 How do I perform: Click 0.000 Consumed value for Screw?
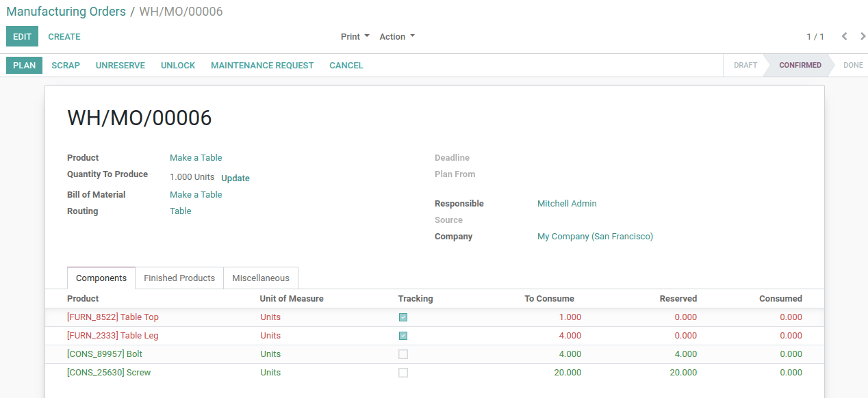point(791,373)
